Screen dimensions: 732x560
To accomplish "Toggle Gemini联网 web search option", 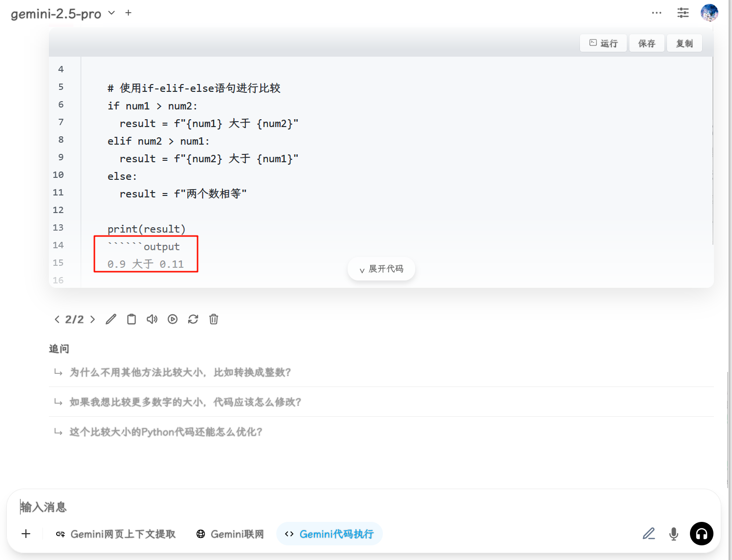I will click(x=230, y=534).
